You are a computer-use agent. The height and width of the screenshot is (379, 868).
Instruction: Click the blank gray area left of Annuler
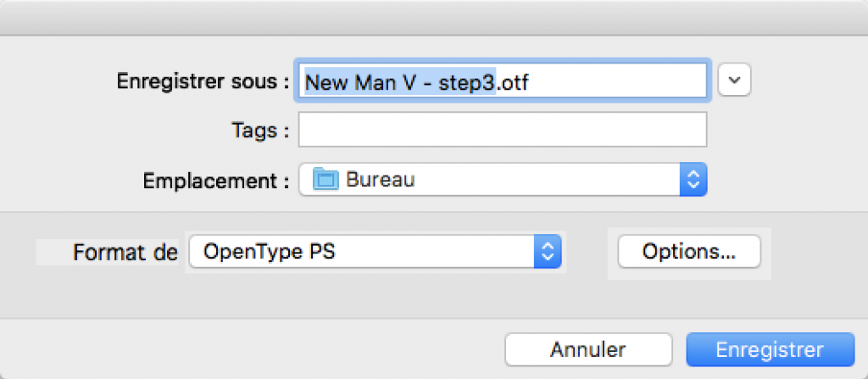(254, 349)
